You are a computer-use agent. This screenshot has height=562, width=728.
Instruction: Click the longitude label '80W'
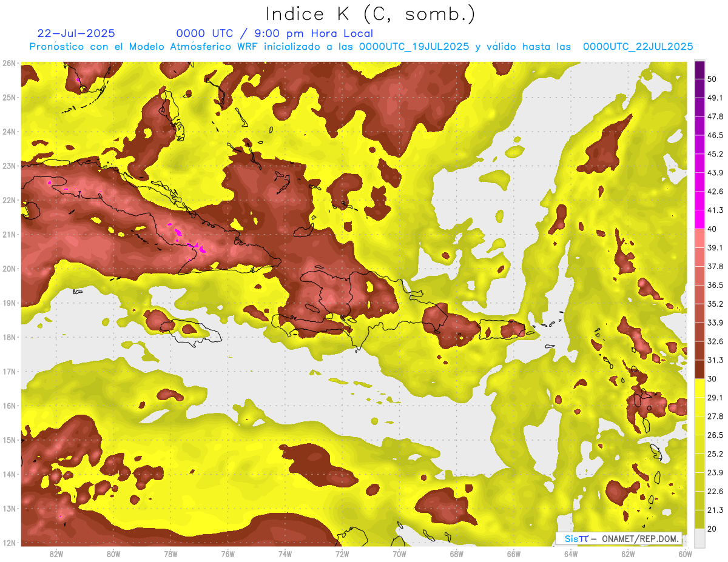pyautogui.click(x=113, y=554)
